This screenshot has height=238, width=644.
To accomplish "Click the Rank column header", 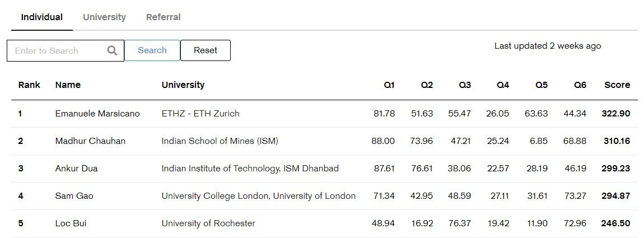I will pyautogui.click(x=29, y=85).
